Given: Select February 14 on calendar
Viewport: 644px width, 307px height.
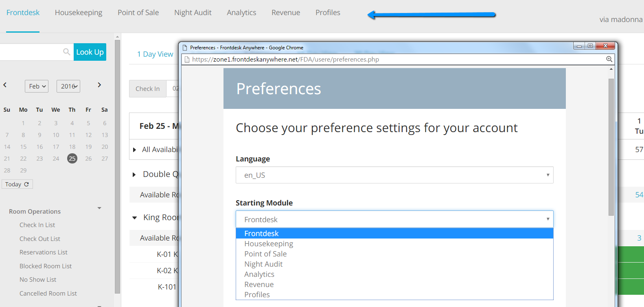Looking at the screenshot, I should (7, 147).
